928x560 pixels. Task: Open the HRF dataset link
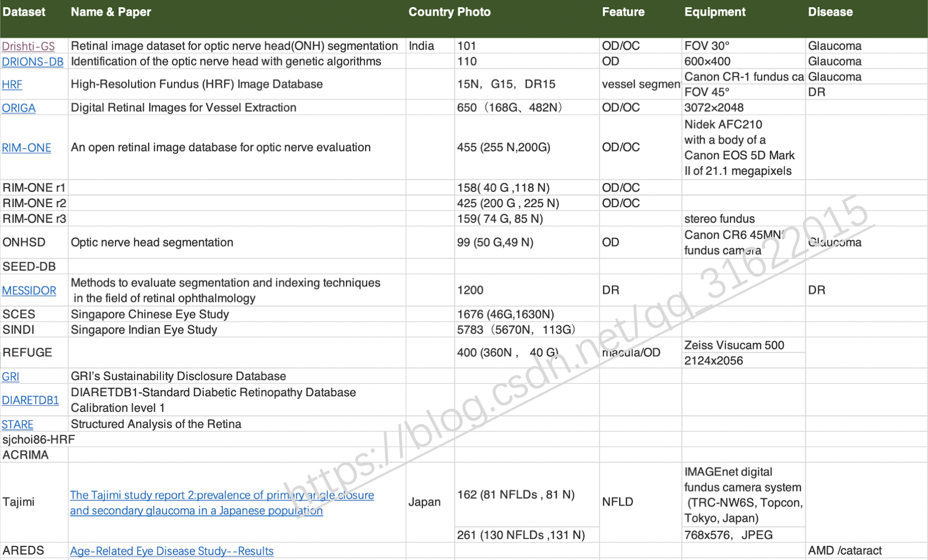(12, 84)
